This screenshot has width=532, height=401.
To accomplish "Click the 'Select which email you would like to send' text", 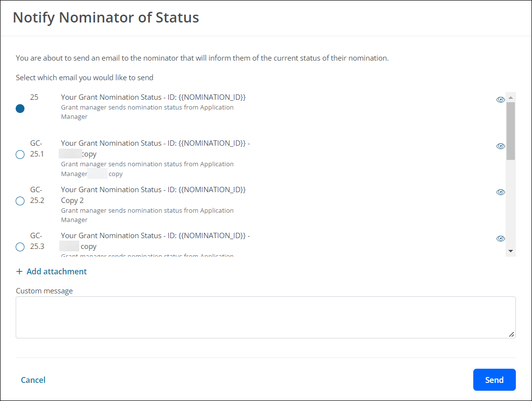I will tap(85, 78).
